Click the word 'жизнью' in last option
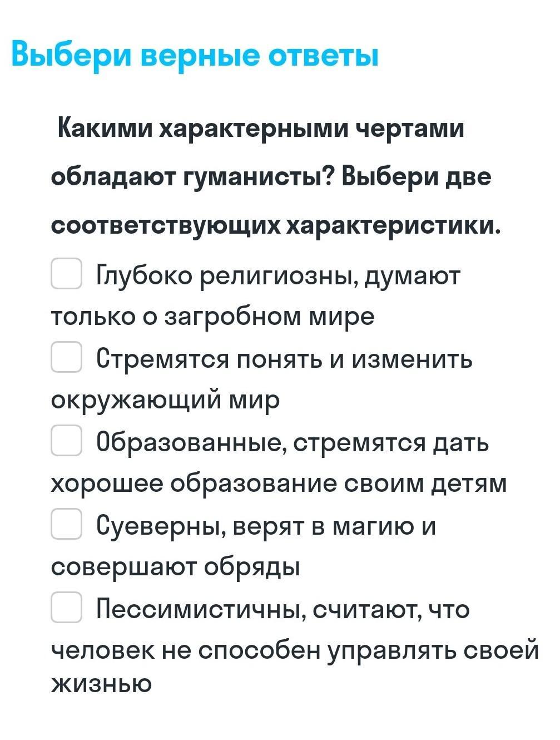Screen dimensions: 560x740 [101, 683]
